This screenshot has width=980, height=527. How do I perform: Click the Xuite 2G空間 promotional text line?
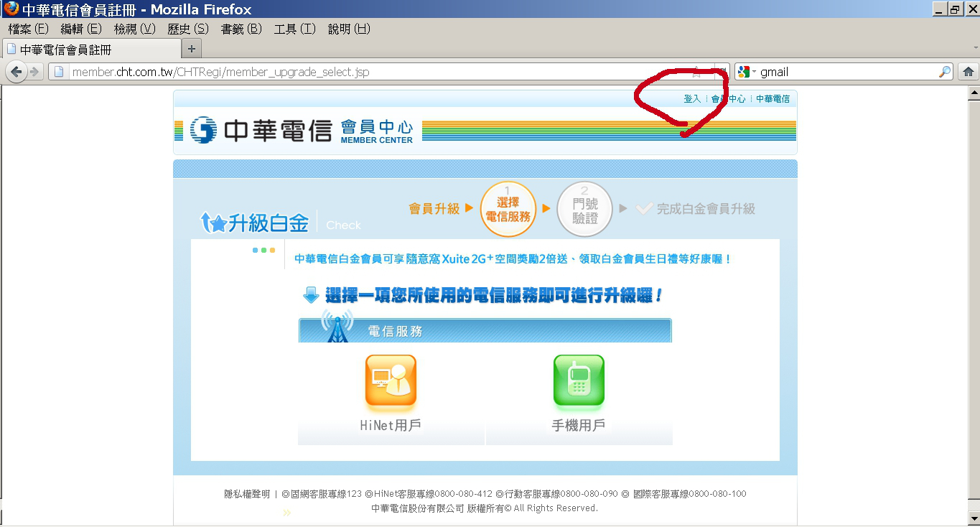513,258
